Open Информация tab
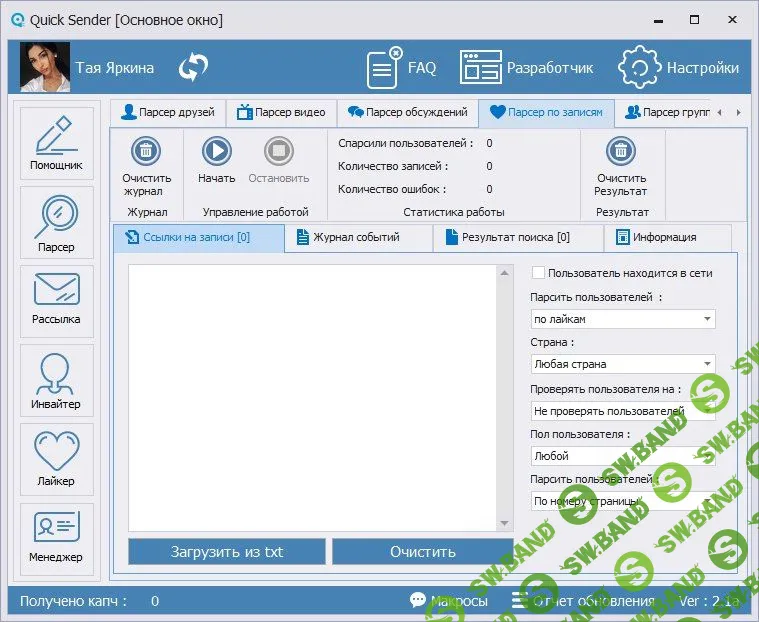759x622 pixels. pos(668,238)
